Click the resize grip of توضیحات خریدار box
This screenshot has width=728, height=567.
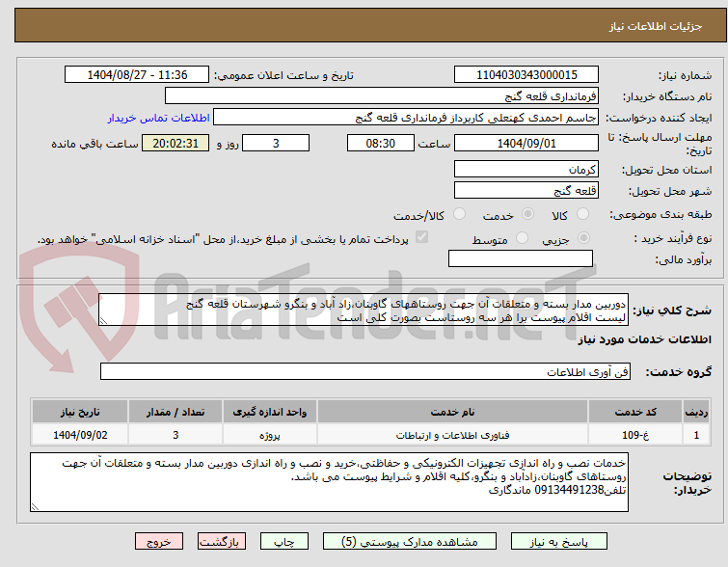pyautogui.click(x=35, y=507)
